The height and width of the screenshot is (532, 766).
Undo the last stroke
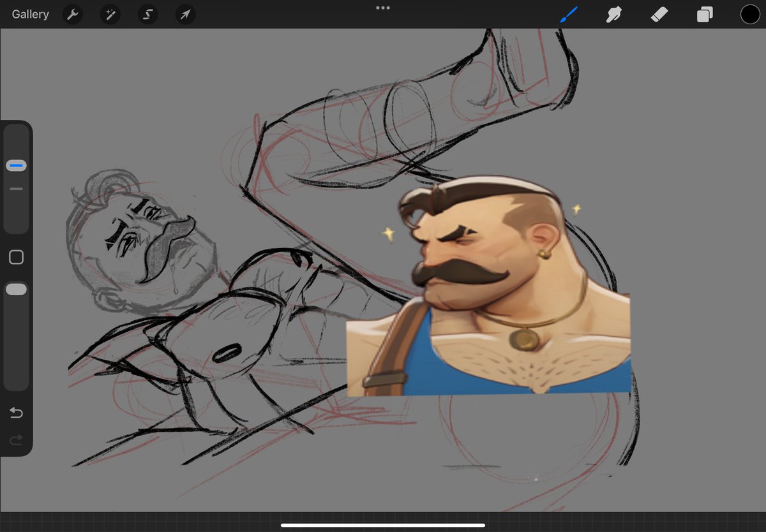tap(16, 413)
